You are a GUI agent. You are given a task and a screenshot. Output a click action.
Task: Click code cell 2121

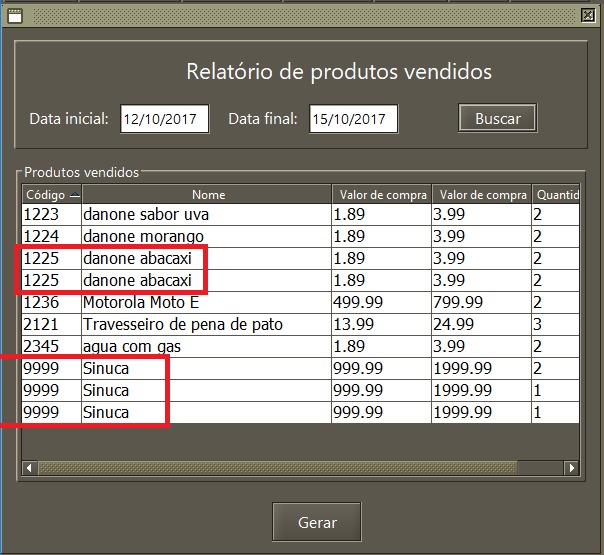(52, 325)
